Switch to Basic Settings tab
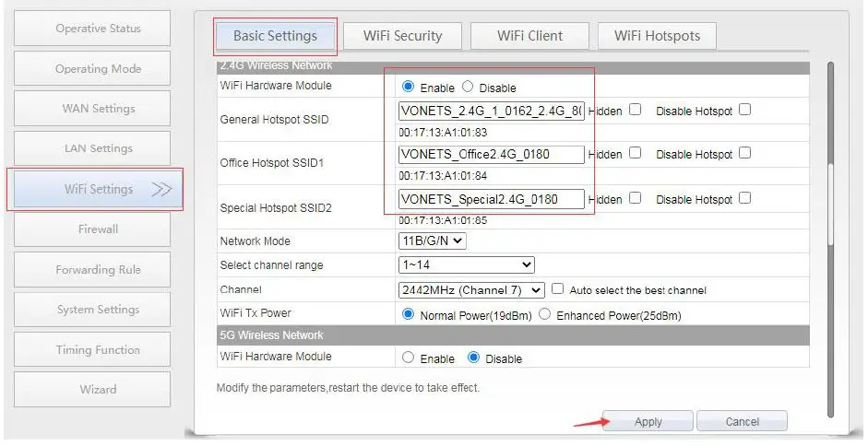868x446 pixels. [x=275, y=36]
